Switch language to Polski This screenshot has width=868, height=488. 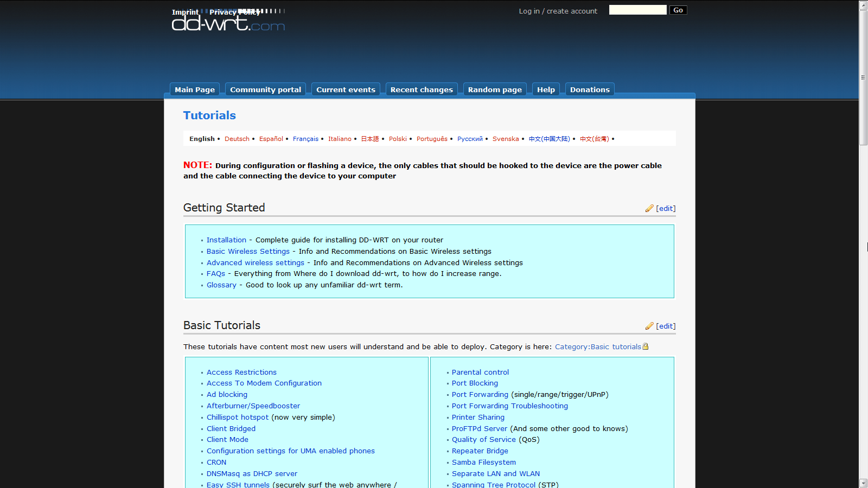(x=398, y=139)
